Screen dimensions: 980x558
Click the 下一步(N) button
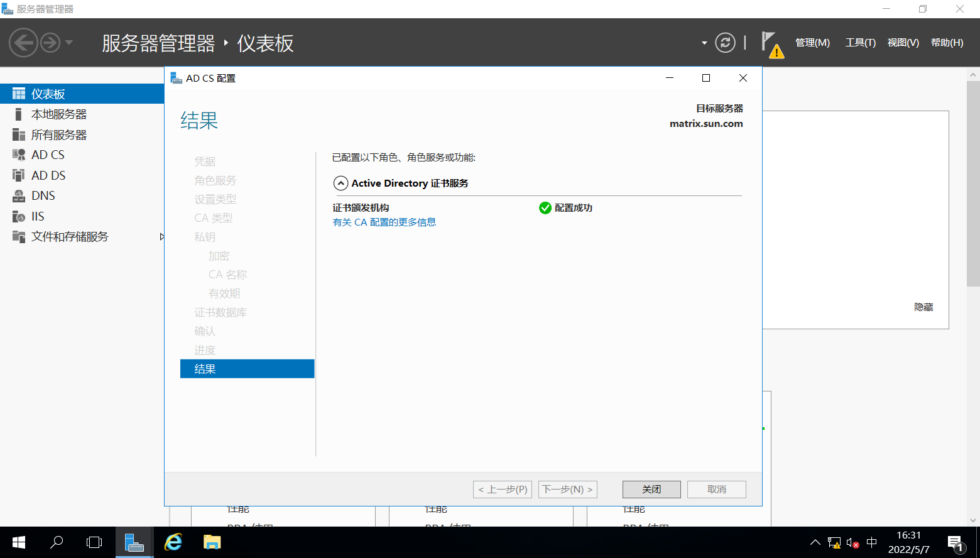[x=567, y=490]
